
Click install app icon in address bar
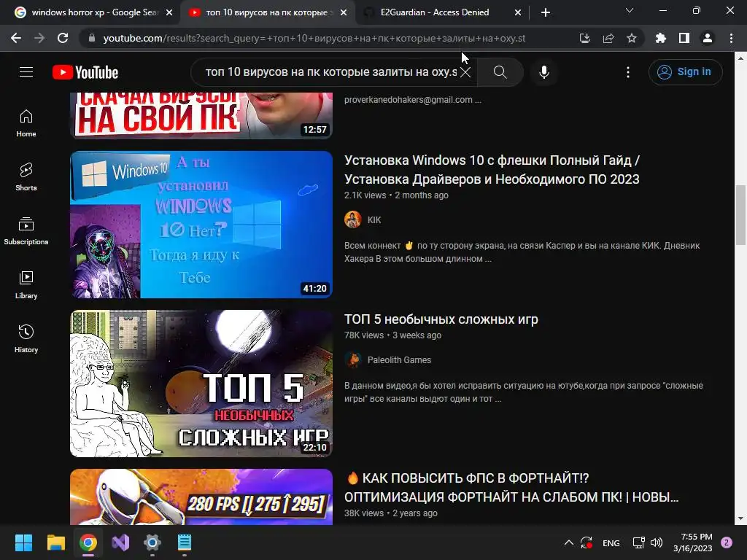(x=584, y=38)
